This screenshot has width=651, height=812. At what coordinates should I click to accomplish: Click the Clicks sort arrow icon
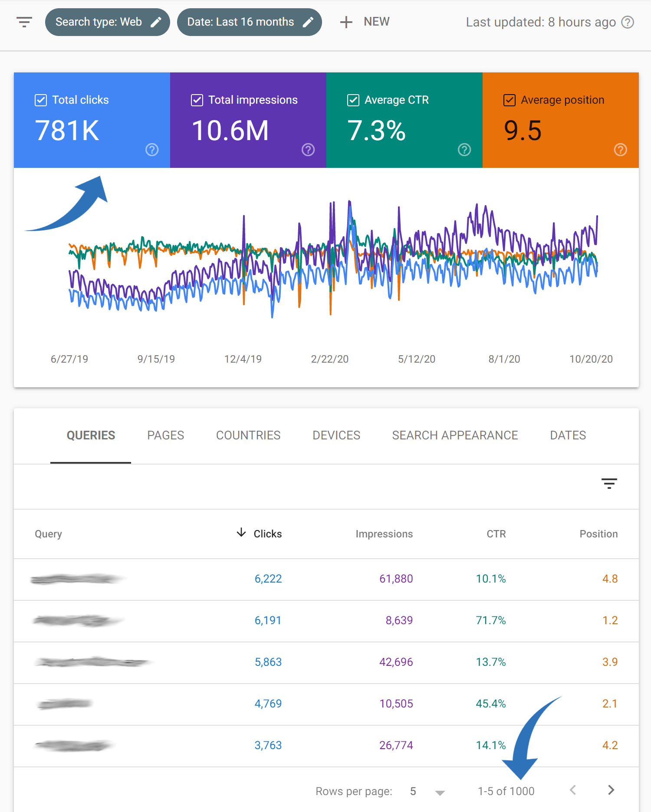tap(241, 533)
